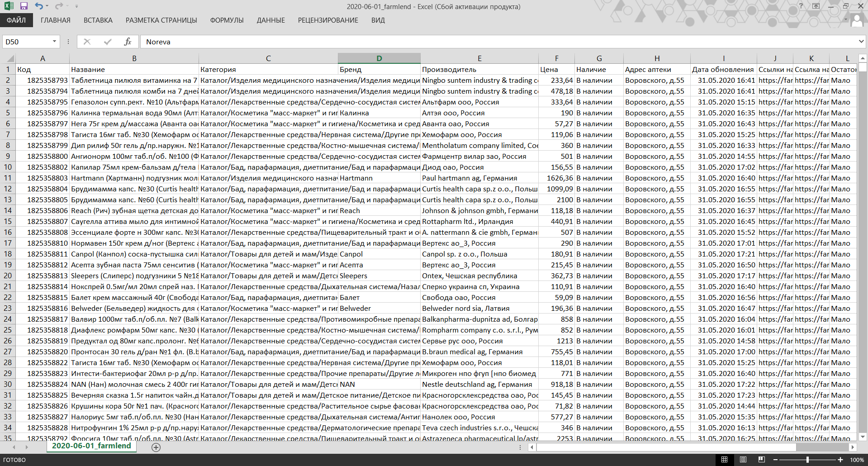Open the Help question mark icon
868x466 pixels.
pyautogui.click(x=801, y=6)
